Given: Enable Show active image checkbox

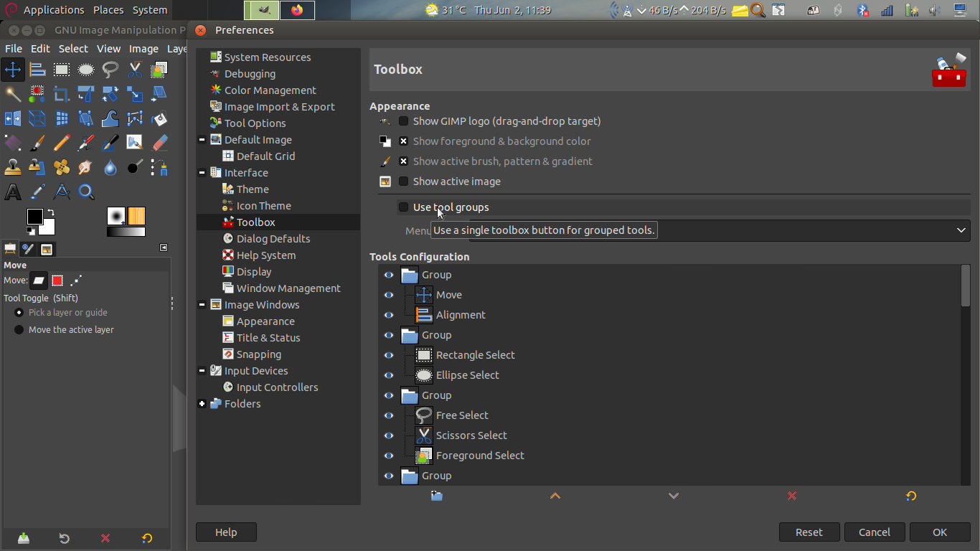Looking at the screenshot, I should (404, 182).
